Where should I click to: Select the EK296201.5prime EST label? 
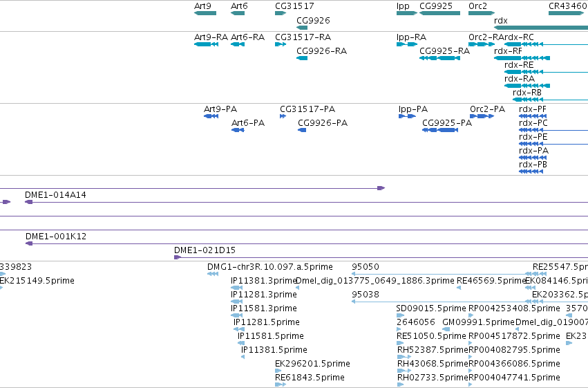312,364
